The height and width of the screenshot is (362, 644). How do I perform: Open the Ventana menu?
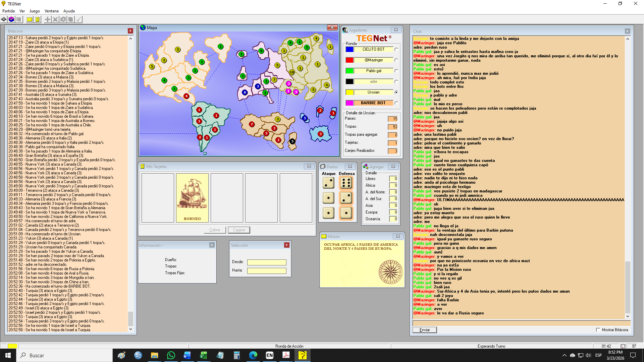tap(52, 11)
